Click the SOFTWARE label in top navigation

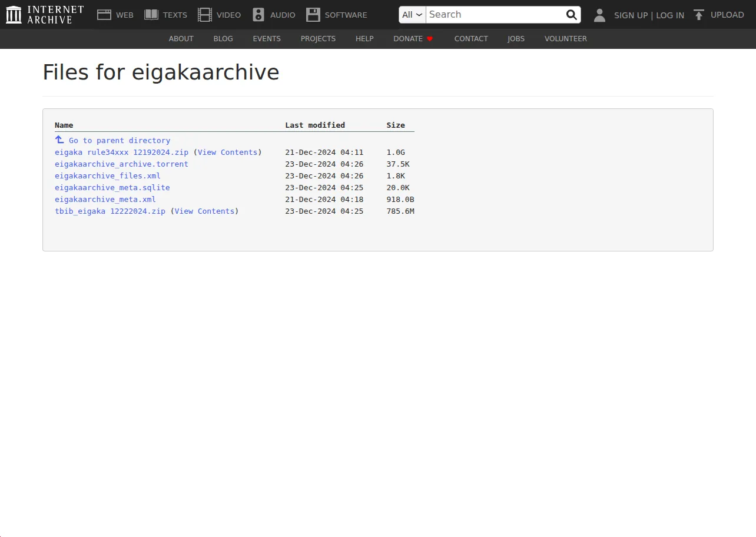coord(346,15)
